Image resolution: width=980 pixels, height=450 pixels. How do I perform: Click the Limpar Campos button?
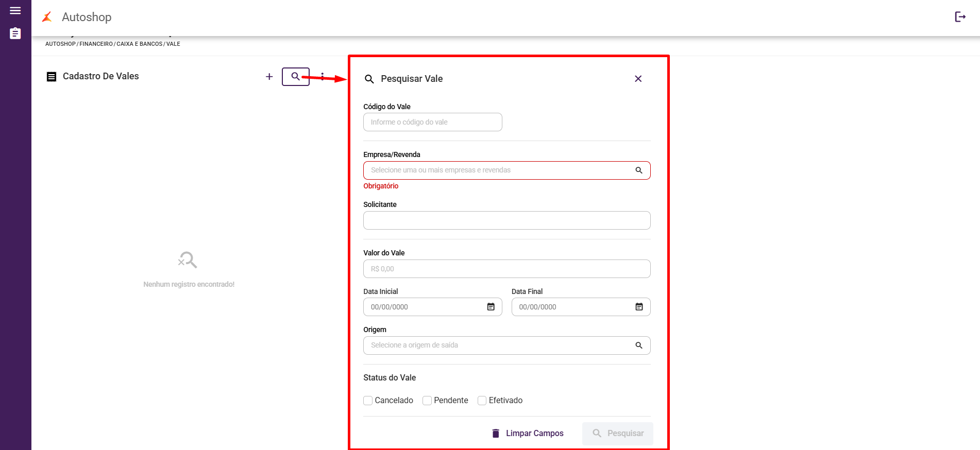[x=528, y=434]
